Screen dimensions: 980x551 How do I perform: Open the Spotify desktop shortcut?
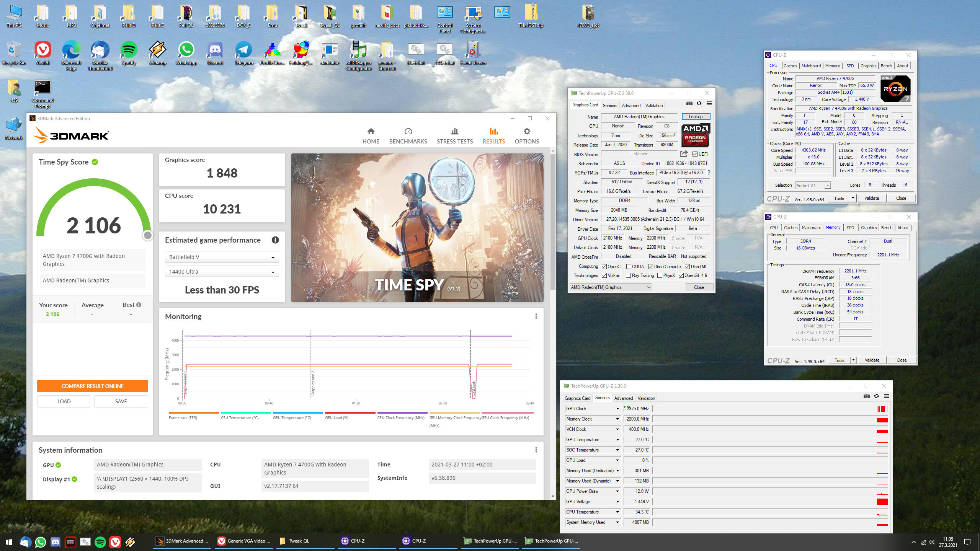(129, 54)
